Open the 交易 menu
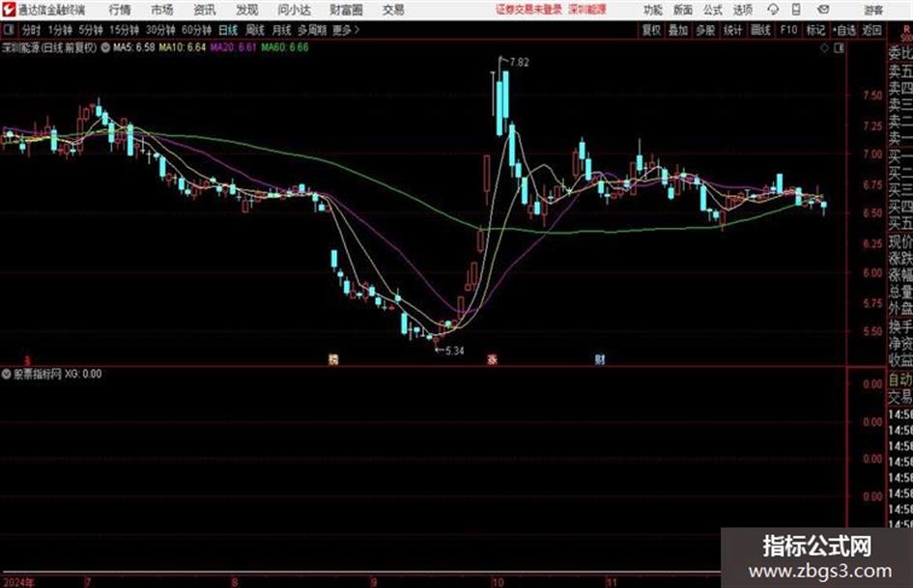Viewport: 913px width, 588px height. [393, 10]
